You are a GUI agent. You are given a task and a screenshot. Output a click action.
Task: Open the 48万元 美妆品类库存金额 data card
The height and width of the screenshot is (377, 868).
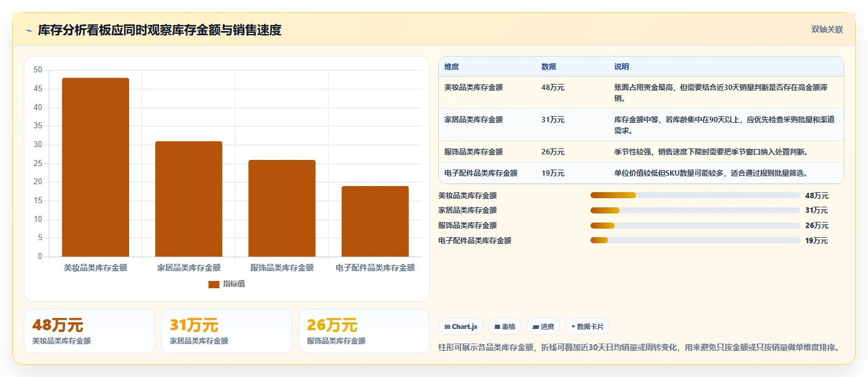pyautogui.click(x=89, y=331)
